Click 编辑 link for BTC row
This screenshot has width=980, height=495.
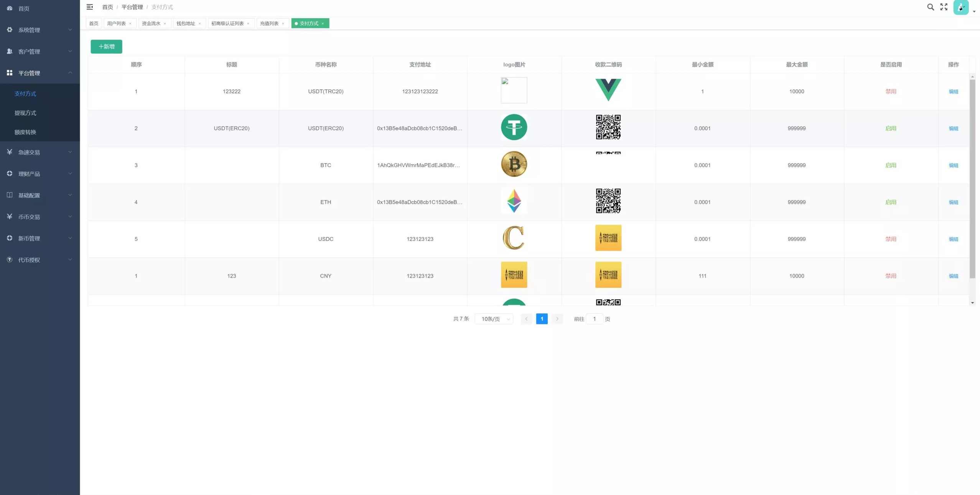pos(953,165)
